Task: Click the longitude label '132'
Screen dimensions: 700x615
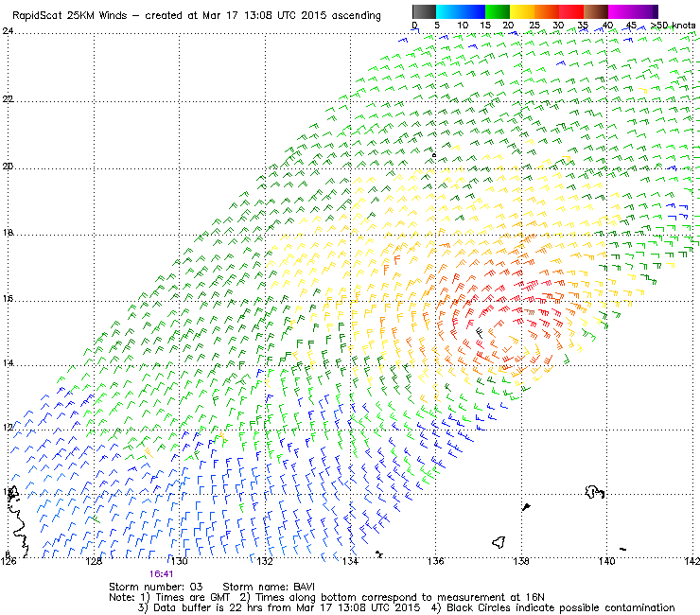Action: click(x=265, y=561)
